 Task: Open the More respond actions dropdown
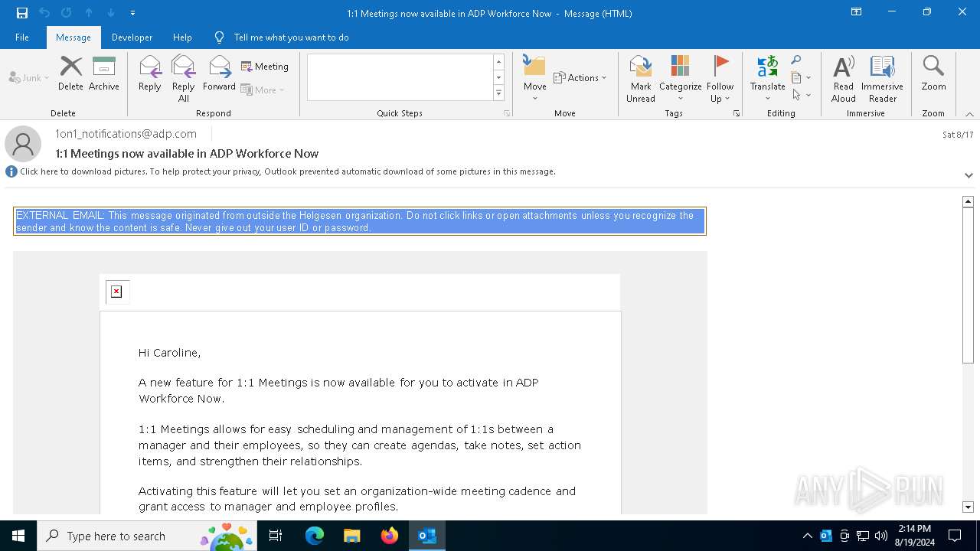point(263,90)
